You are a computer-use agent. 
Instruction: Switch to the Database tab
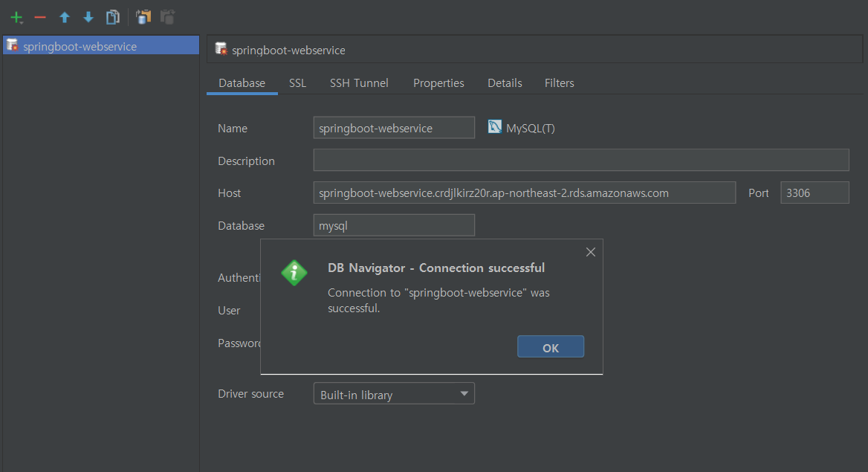[x=242, y=83]
